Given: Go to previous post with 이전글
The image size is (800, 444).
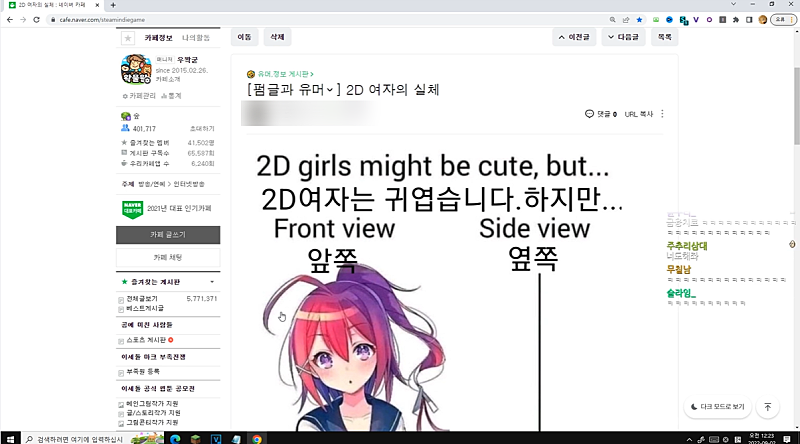Looking at the screenshot, I should point(574,37).
